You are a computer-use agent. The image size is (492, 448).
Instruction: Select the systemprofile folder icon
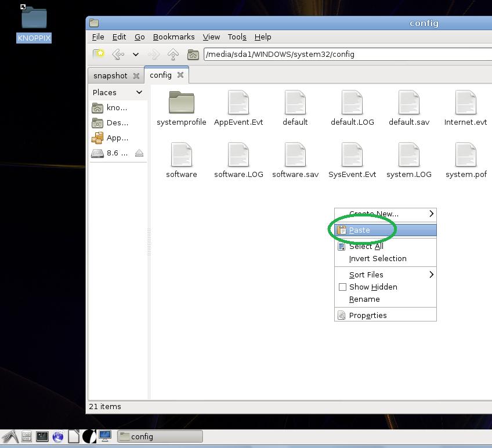(182, 102)
